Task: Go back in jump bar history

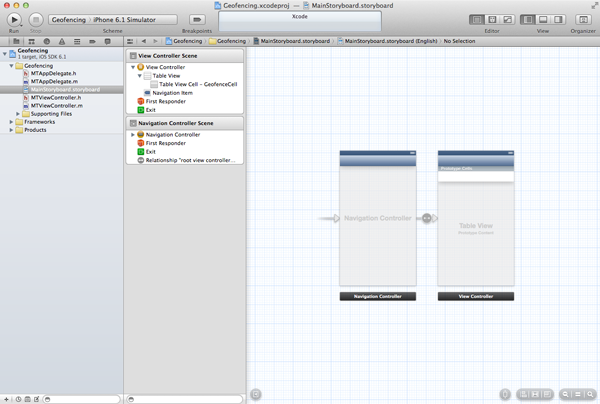Action: click(x=143, y=41)
